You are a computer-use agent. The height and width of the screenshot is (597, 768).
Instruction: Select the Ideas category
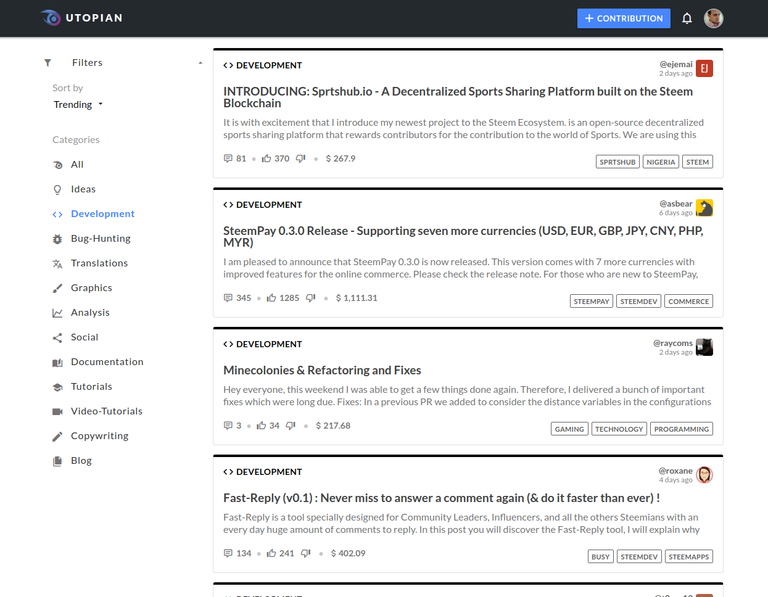click(x=83, y=189)
